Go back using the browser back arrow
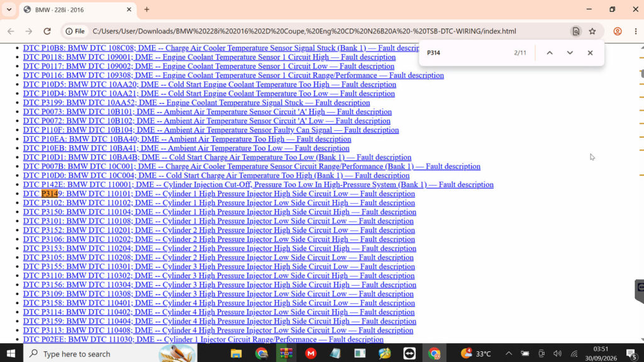The height and width of the screenshot is (362, 644). [11, 31]
